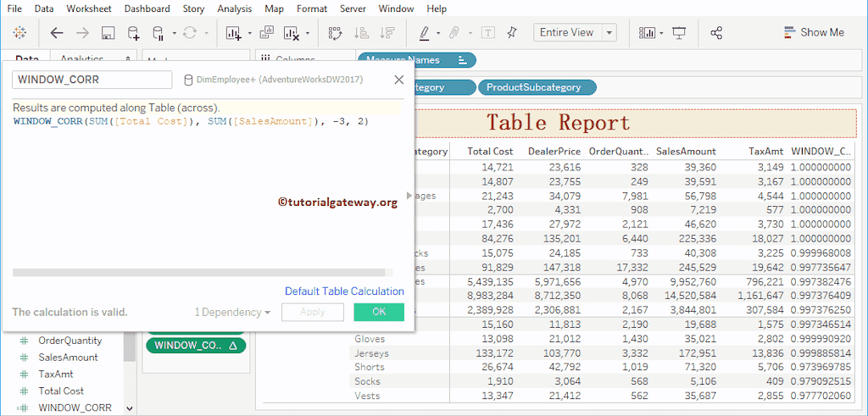Open the Data menu

pyautogui.click(x=44, y=8)
